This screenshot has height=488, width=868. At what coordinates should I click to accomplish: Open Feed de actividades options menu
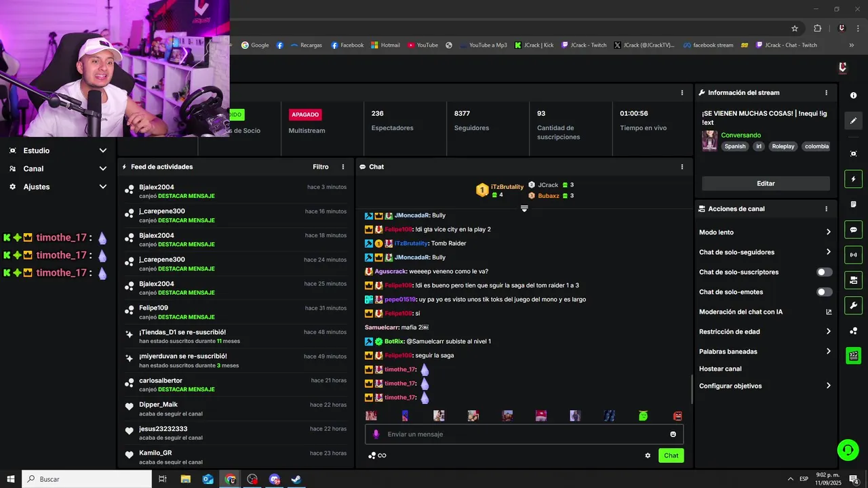tap(343, 167)
